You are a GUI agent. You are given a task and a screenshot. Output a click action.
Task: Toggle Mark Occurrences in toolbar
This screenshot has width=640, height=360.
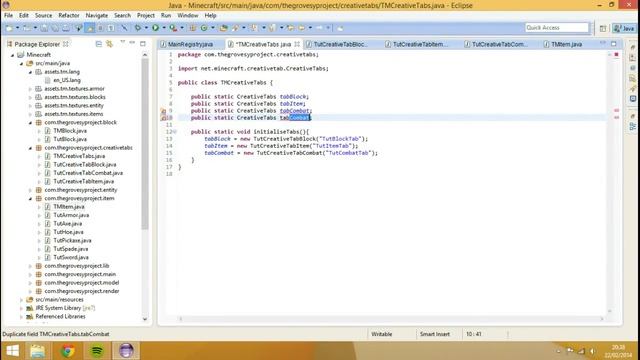tap(90, 28)
